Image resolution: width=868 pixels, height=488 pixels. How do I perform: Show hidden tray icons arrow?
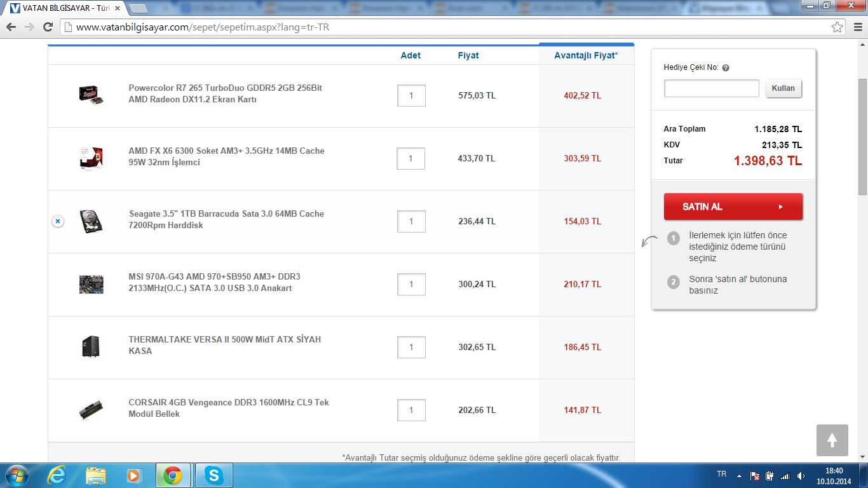[x=739, y=476]
